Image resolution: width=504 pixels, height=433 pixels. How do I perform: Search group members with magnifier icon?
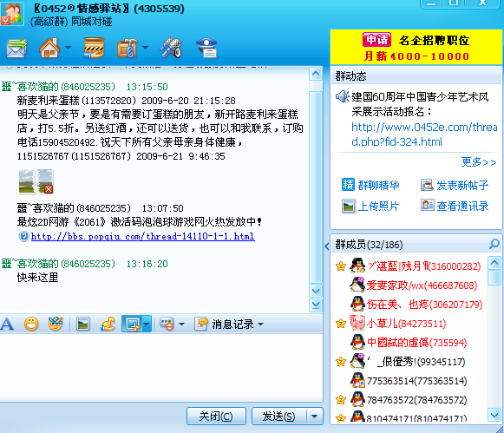coord(494,245)
